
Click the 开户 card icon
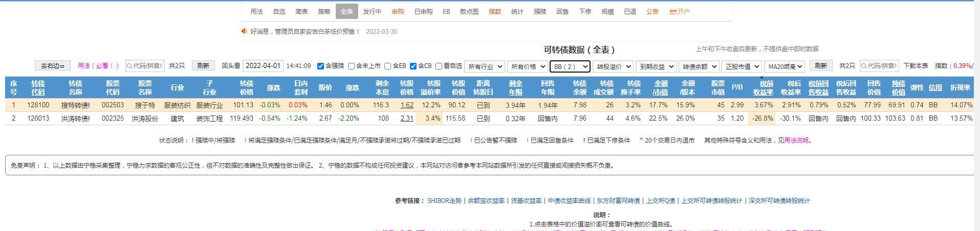(x=673, y=12)
